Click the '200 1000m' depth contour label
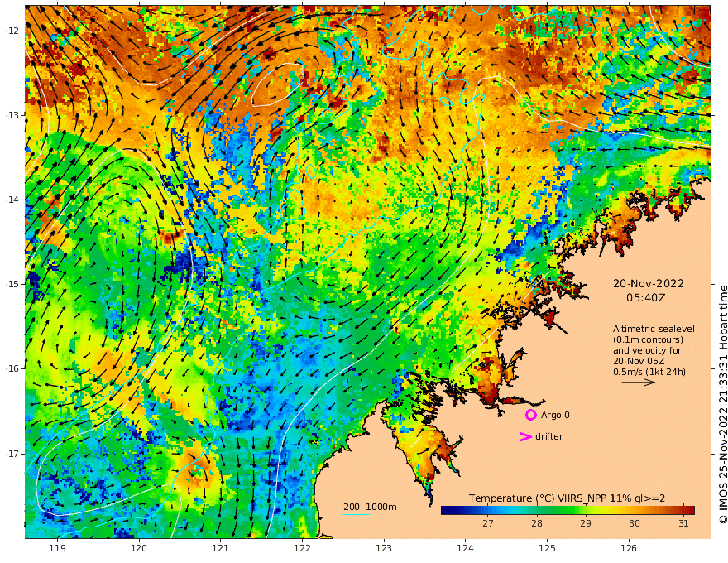The image size is (728, 563). (370, 507)
